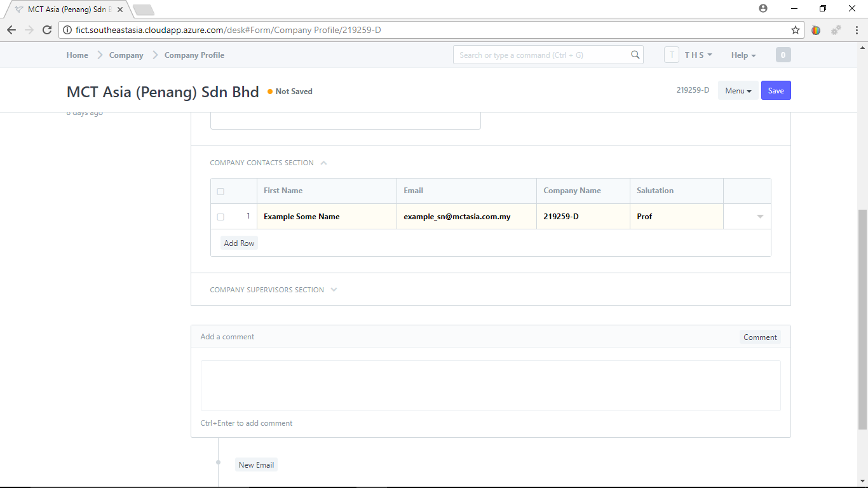Click the T user avatar
Viewport: 868px width, 488px height.
672,55
